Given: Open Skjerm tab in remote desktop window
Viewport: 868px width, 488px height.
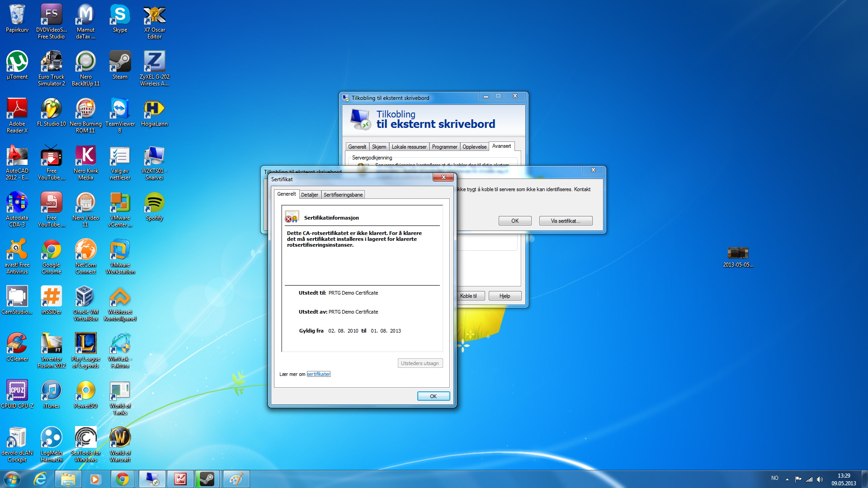Looking at the screenshot, I should point(379,147).
